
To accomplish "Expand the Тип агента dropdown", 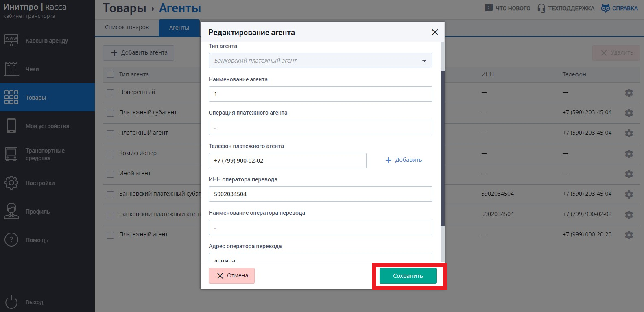I will click(321, 61).
